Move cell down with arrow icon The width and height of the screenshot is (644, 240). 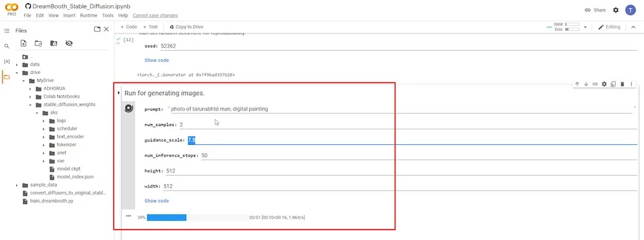(586, 84)
